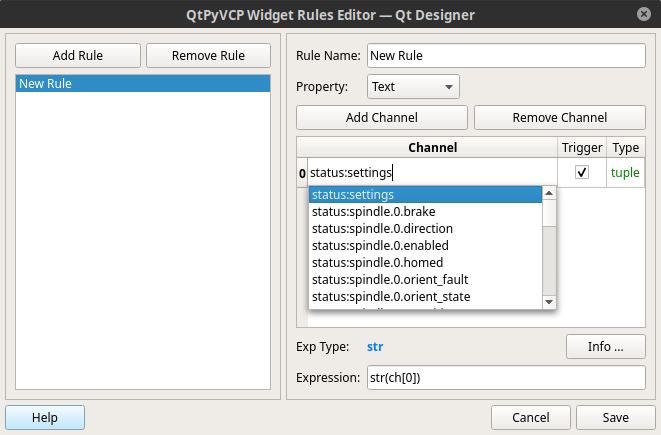Click the Info ... button
661x435 pixels.
point(605,346)
